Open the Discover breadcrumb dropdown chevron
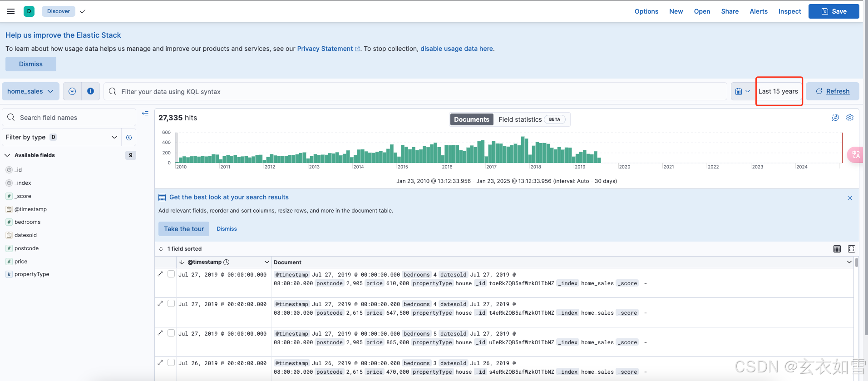This screenshot has width=868, height=381. tap(83, 11)
